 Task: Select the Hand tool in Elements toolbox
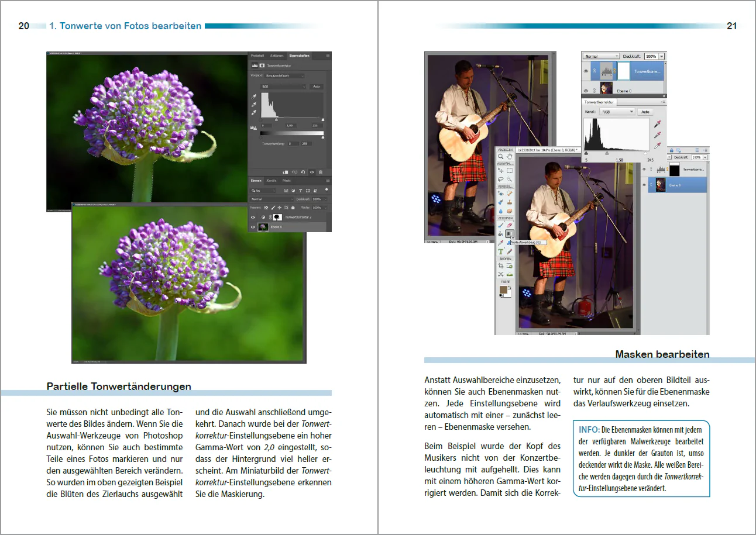coord(510,157)
